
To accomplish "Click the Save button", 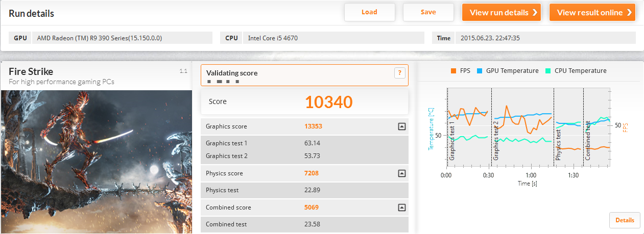I will [428, 12].
